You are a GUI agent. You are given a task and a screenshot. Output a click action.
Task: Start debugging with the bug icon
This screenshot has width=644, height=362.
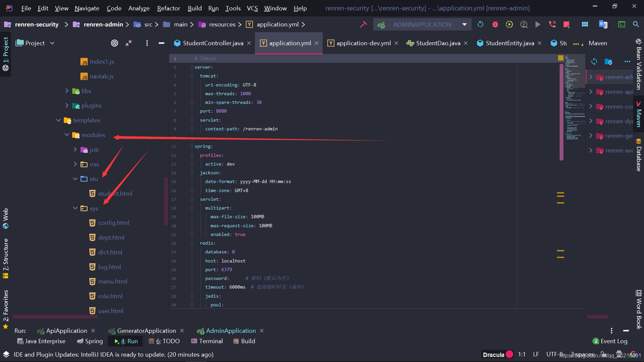[x=495, y=24]
